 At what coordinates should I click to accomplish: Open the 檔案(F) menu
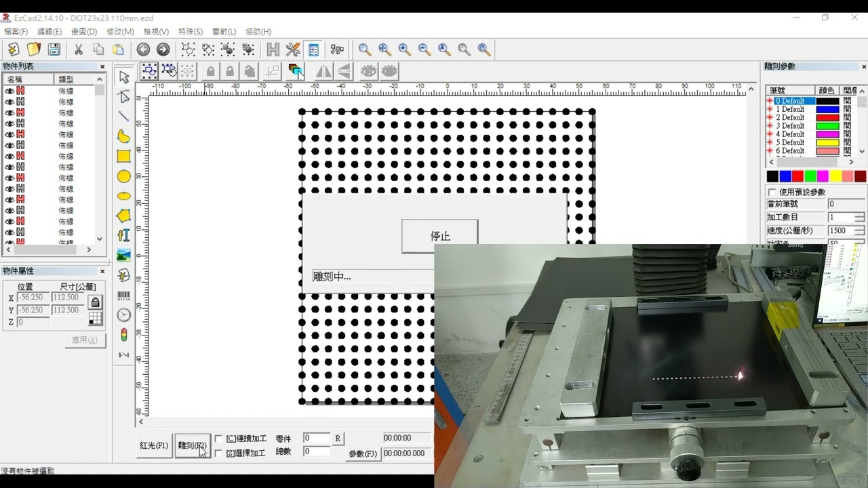pyautogui.click(x=16, y=32)
